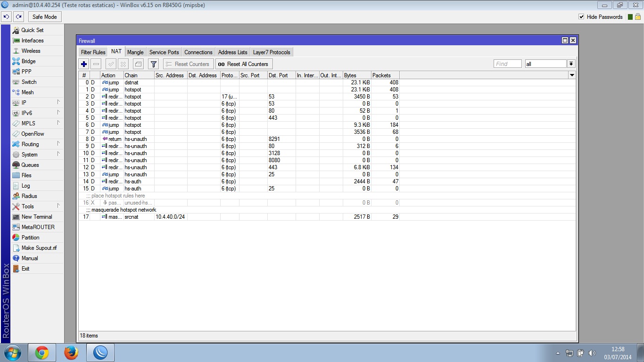644x362 pixels.
Task: Toggle the Hide Passwords checkbox
Action: [x=581, y=17]
